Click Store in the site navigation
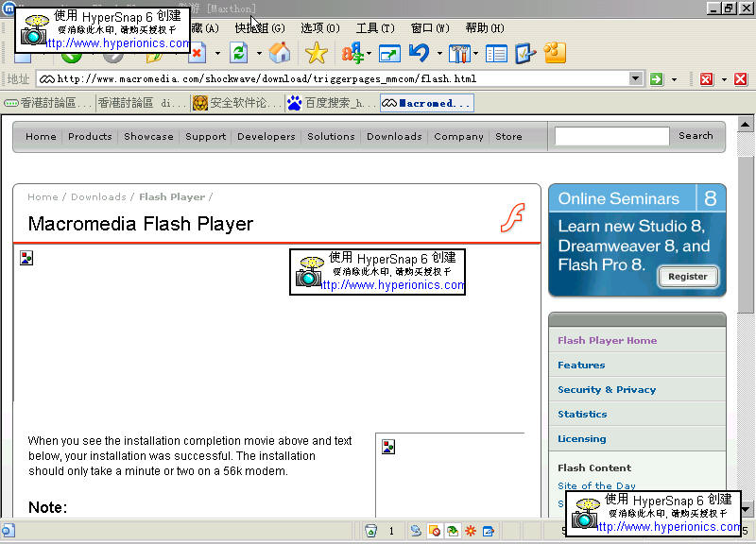The image size is (756, 544). (x=508, y=136)
